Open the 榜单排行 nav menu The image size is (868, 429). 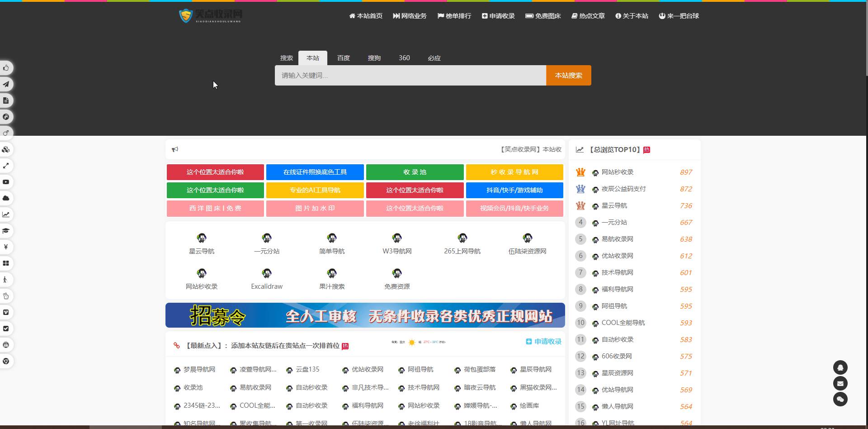[454, 16]
